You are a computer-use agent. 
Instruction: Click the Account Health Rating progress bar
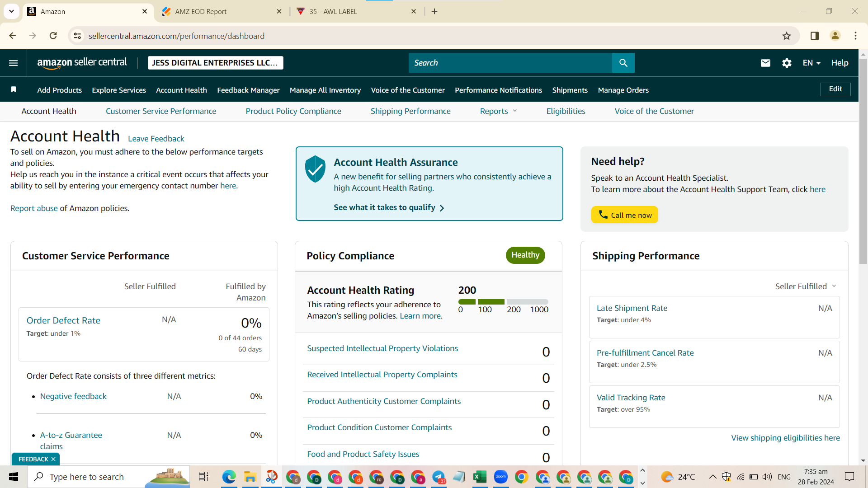click(503, 302)
